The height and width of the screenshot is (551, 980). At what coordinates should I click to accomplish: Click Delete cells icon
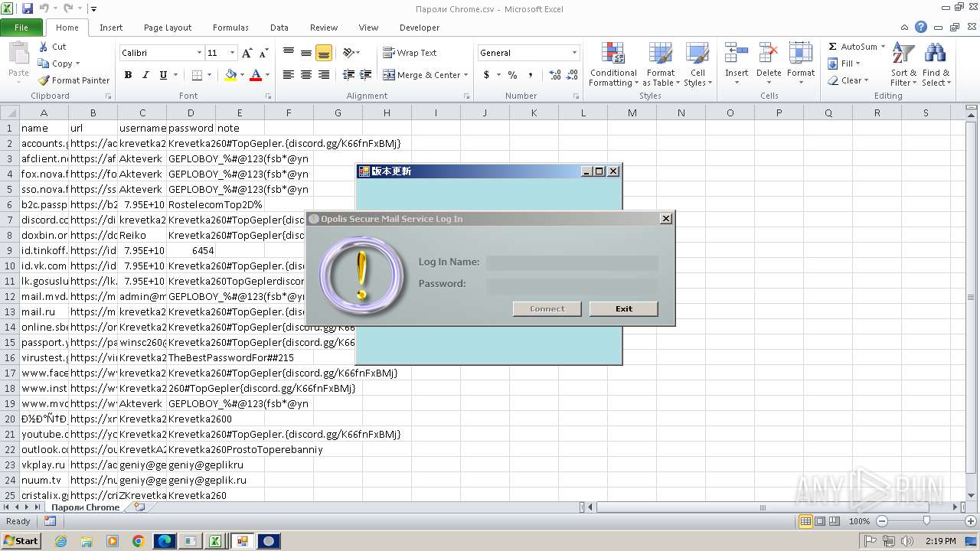click(769, 54)
